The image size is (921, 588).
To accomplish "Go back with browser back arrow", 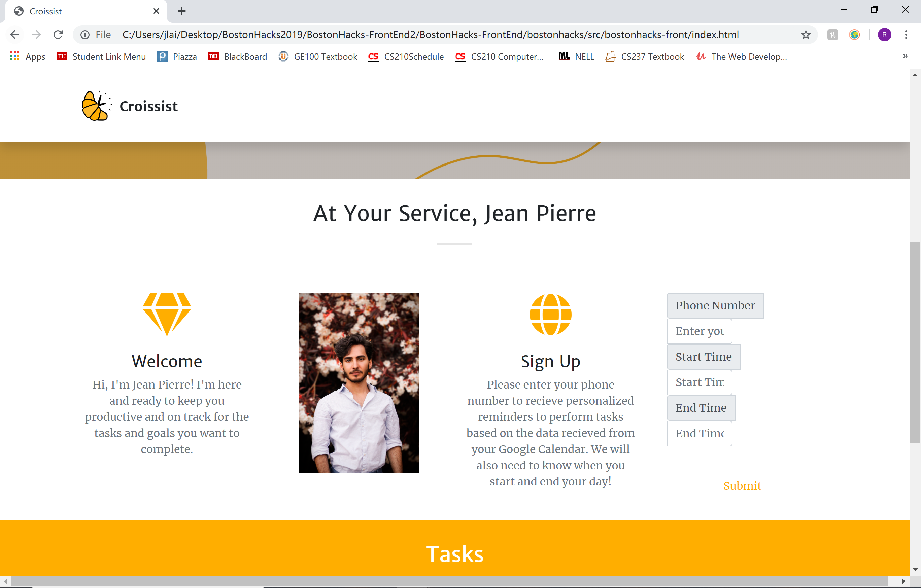I will 14,35.
